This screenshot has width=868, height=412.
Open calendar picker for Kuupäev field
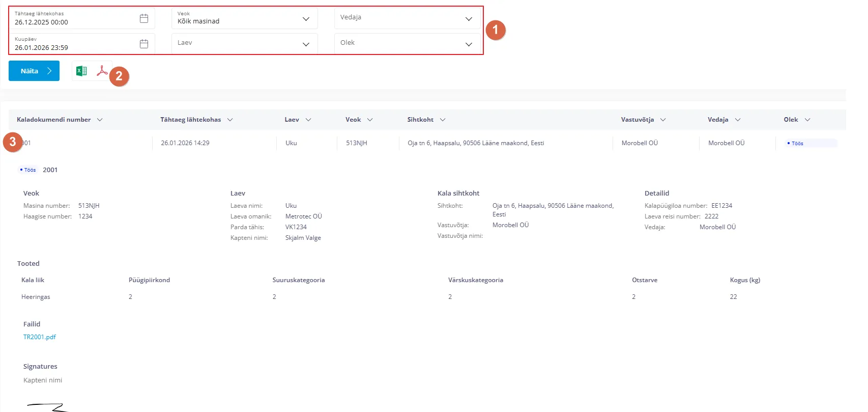point(144,44)
